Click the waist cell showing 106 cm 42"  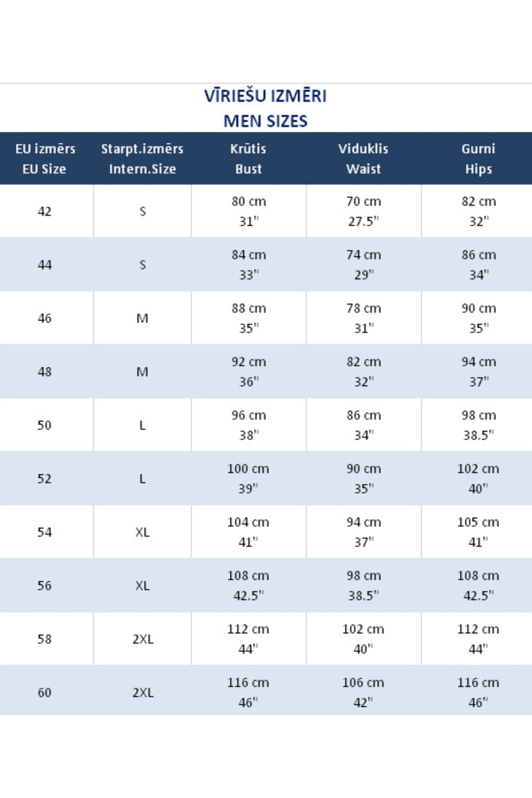point(363,692)
